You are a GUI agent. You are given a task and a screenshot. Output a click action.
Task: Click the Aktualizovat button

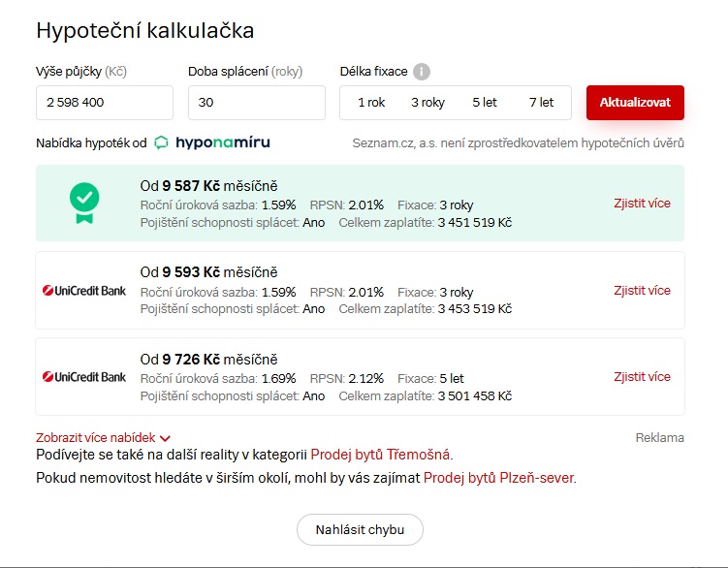(635, 103)
